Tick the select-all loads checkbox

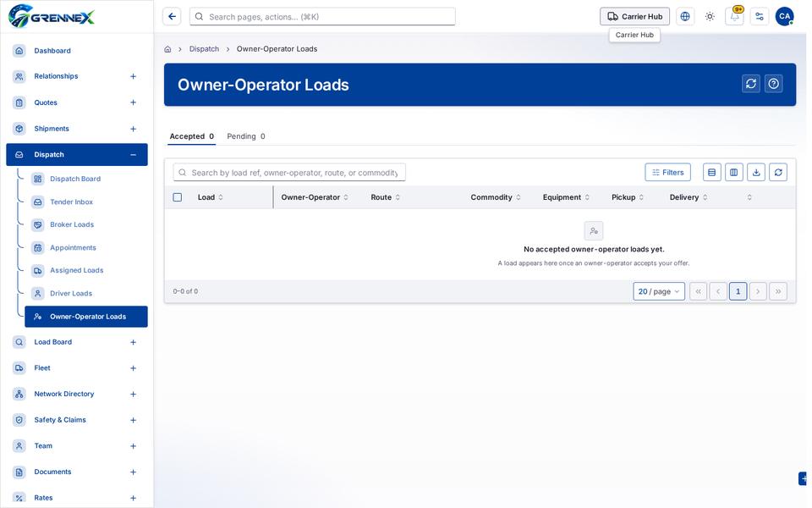[x=177, y=197]
